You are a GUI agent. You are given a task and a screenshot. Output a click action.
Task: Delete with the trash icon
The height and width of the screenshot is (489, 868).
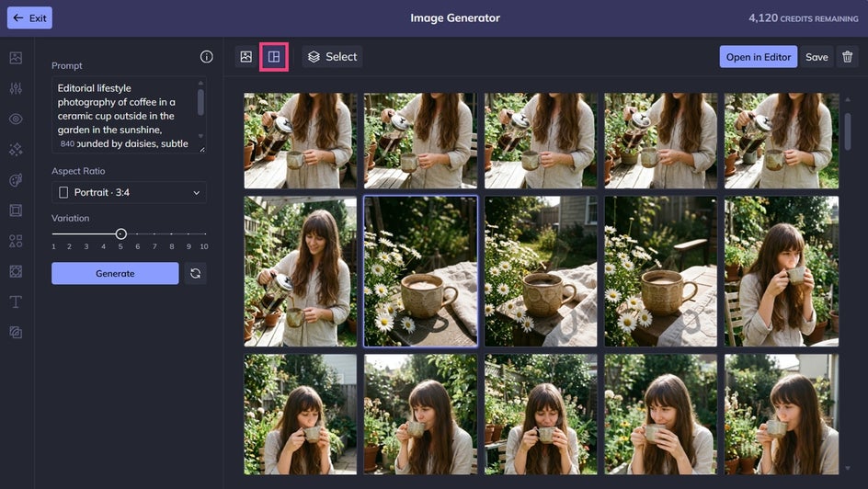pos(848,57)
